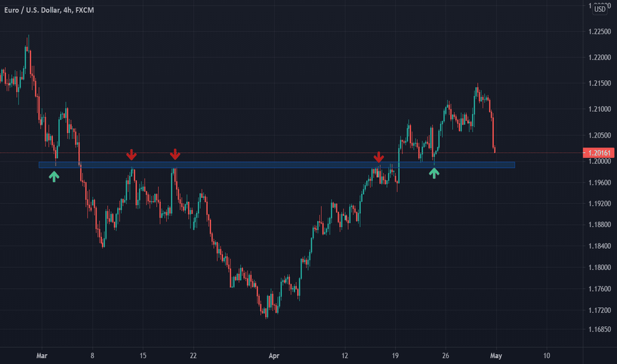Viewport: 617px width, 364px height.
Task: Click the 22 date label on time axis
Action: [x=193, y=356]
